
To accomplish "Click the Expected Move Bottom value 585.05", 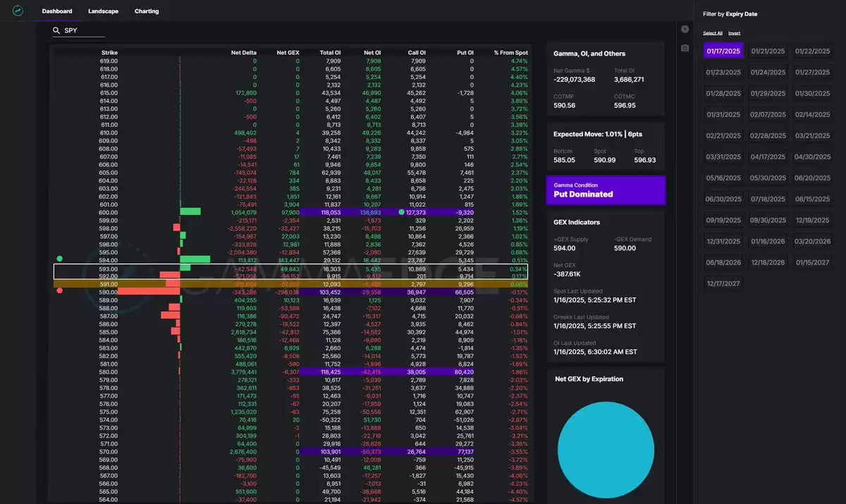I will click(x=565, y=160).
